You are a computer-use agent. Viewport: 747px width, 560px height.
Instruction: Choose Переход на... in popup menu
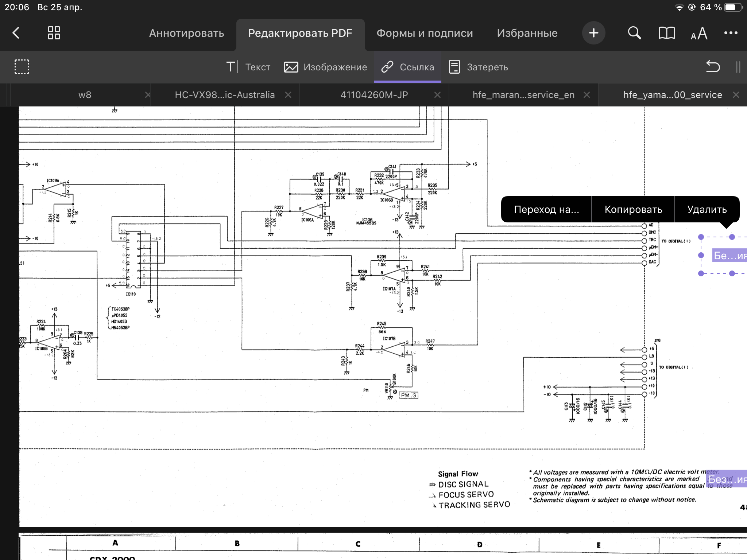[x=546, y=209]
